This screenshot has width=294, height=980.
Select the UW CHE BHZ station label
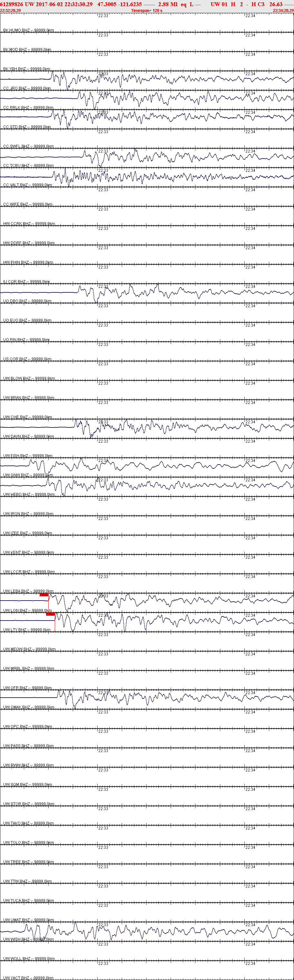coord(28,417)
